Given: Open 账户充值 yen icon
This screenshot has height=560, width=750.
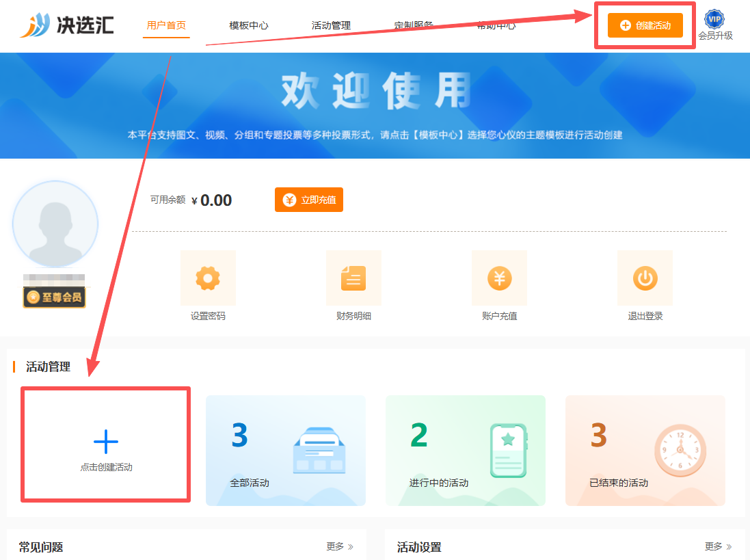Looking at the screenshot, I should point(499,278).
